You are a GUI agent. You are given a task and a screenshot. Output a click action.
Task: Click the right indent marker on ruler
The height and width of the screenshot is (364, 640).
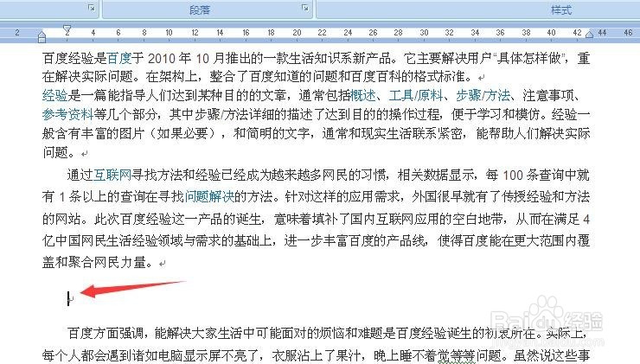589,35
